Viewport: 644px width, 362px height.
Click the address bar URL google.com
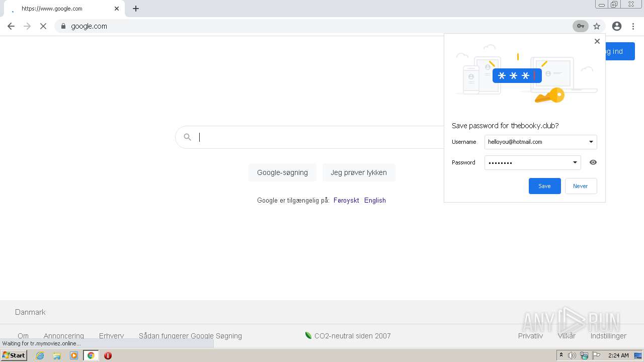89,26
